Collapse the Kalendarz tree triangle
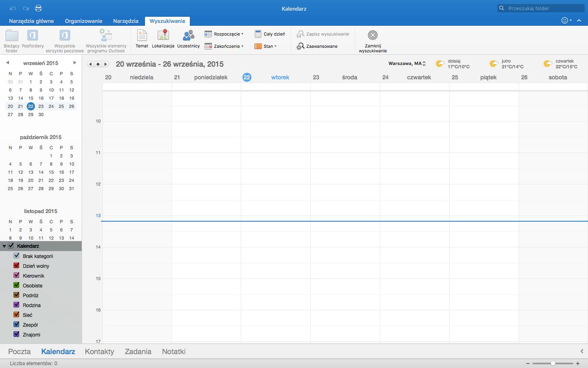This screenshot has width=588, height=368. (x=4, y=246)
